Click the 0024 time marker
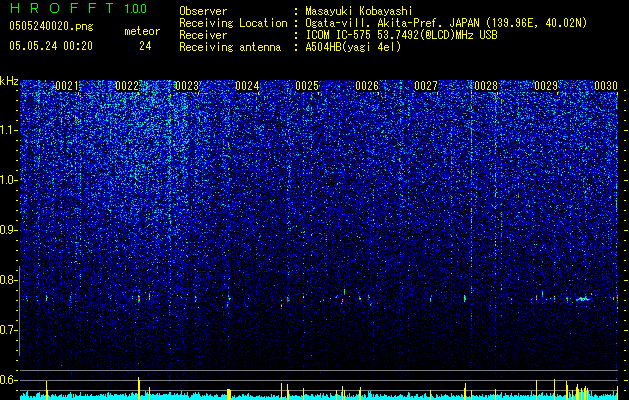This screenshot has height=400, width=629. [x=247, y=86]
